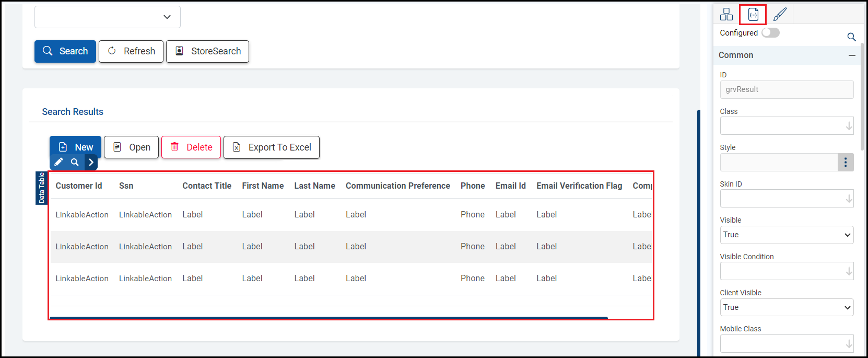Click the Delete button
The width and height of the screenshot is (868, 358).
(x=191, y=147)
